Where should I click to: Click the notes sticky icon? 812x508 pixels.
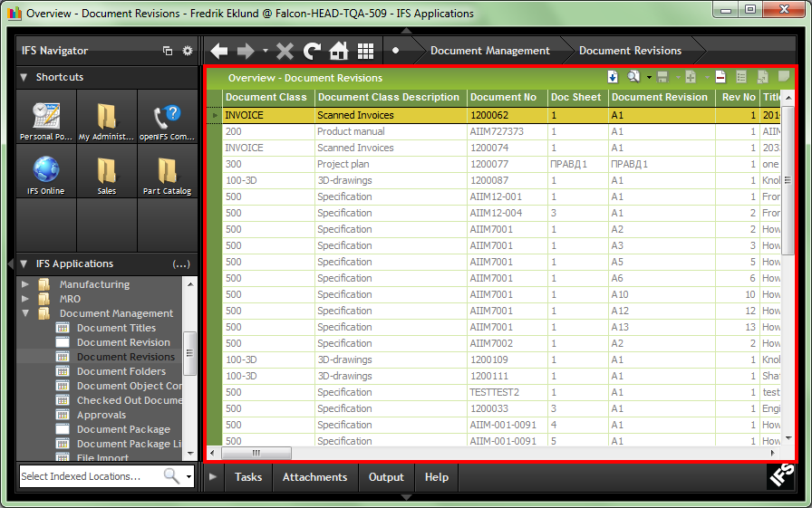click(784, 77)
